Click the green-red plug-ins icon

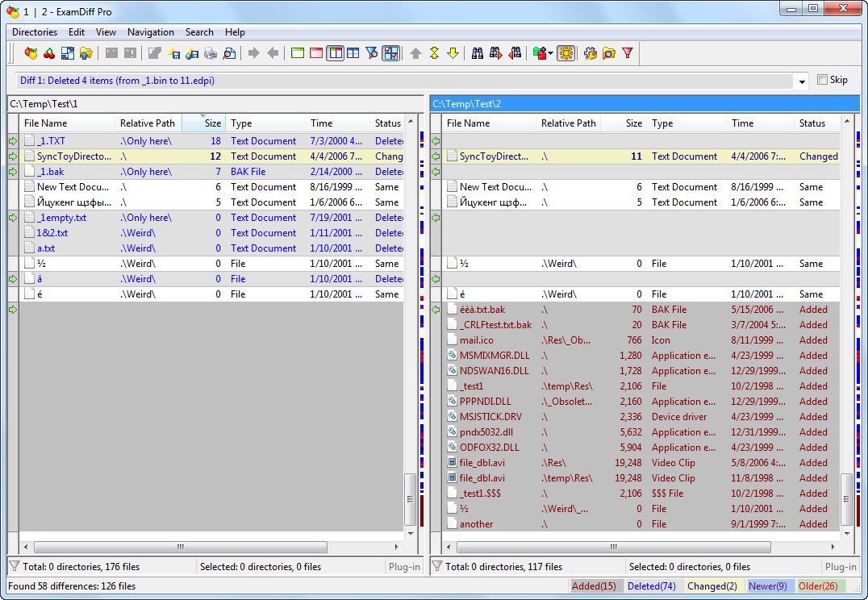539,53
